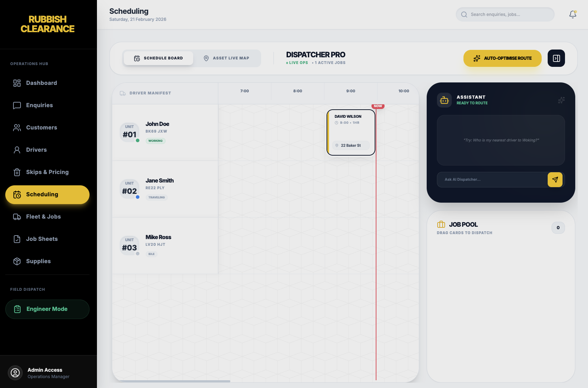Click the Auto-Optimise Route button
The width and height of the screenshot is (588, 388).
pyautogui.click(x=502, y=58)
